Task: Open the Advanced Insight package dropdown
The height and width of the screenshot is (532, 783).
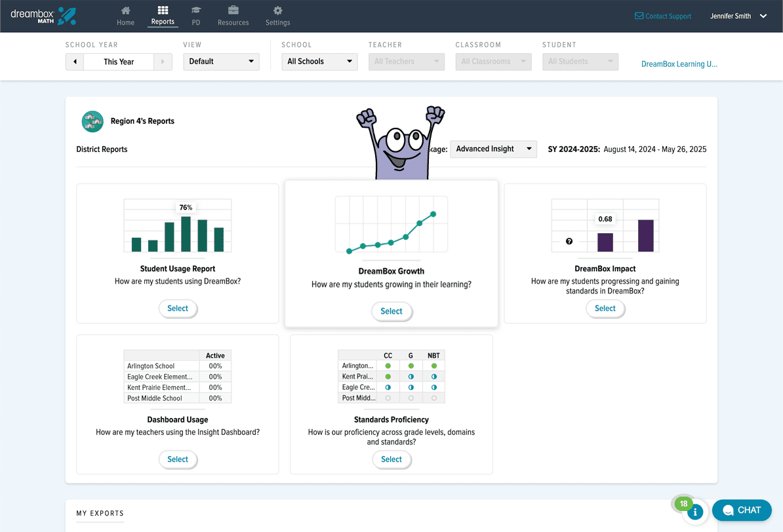Action: coord(493,149)
